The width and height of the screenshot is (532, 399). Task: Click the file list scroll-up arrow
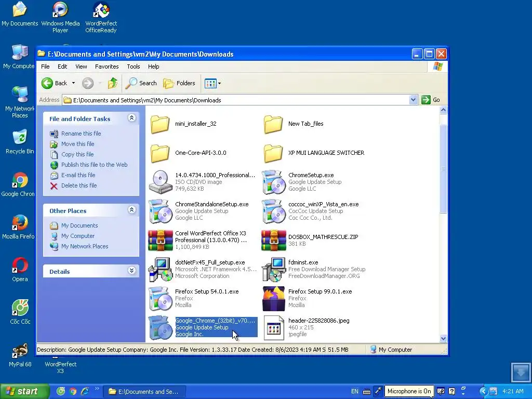(443, 110)
